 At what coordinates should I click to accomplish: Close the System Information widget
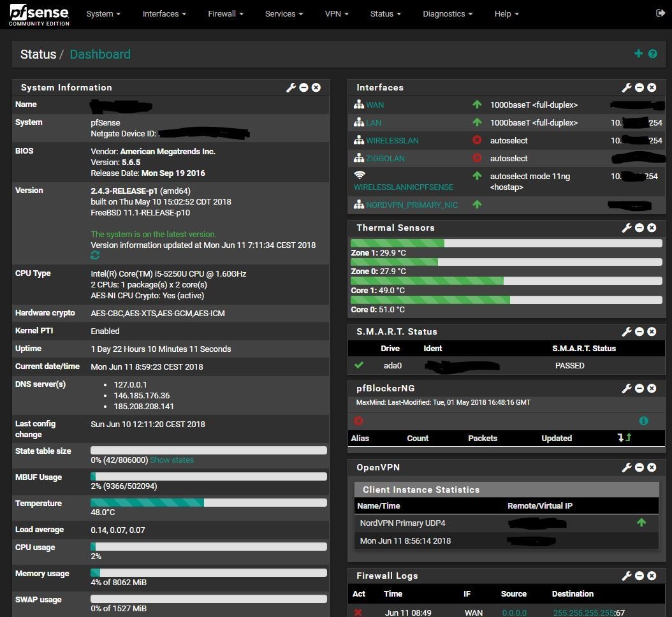pos(316,87)
